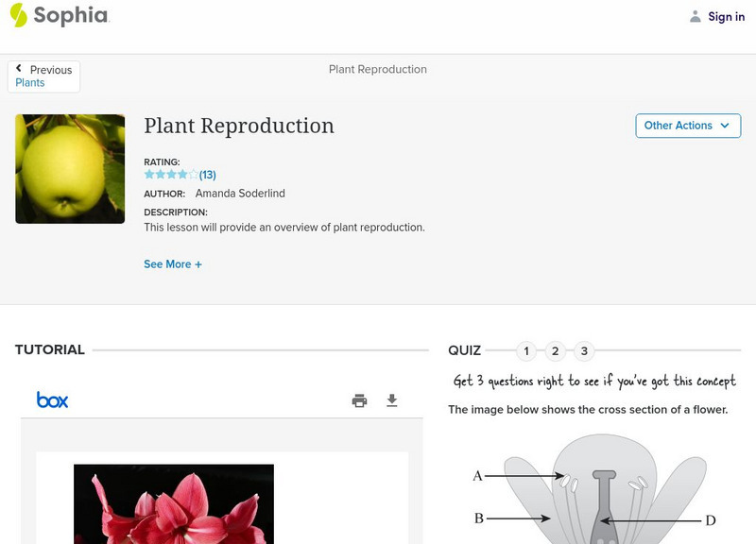Expand the See More description
756x544 pixels.
pos(173,264)
